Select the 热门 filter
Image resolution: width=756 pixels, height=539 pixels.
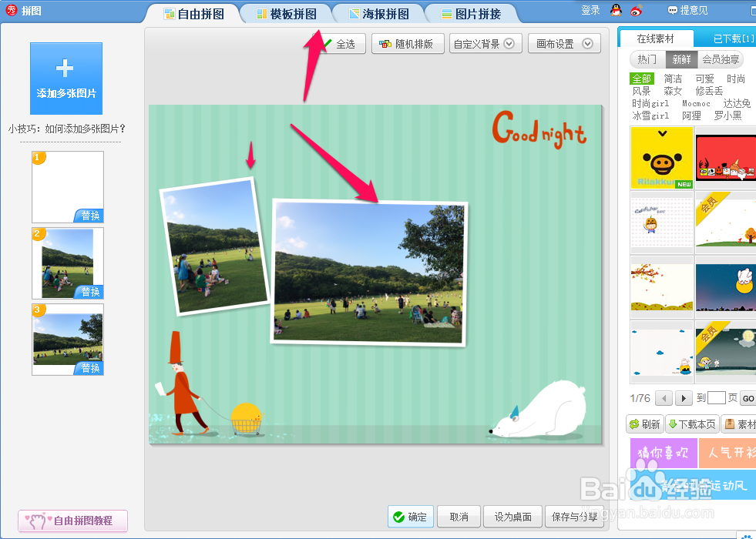[647, 59]
